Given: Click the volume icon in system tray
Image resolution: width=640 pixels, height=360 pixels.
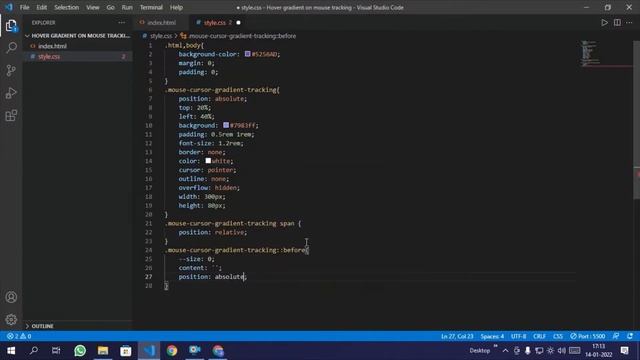Looking at the screenshot, I should click(562, 351).
